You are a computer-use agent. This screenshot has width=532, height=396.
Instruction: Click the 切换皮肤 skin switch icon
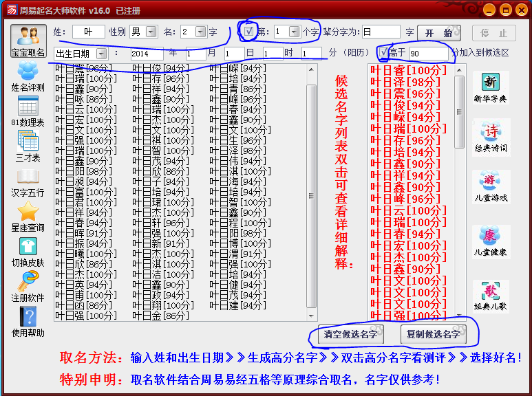[x=28, y=251]
